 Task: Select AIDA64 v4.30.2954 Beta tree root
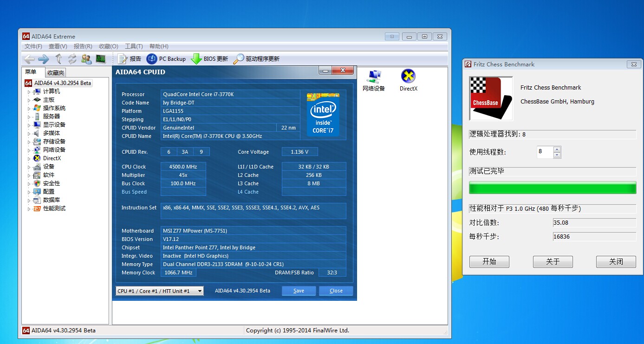click(59, 83)
